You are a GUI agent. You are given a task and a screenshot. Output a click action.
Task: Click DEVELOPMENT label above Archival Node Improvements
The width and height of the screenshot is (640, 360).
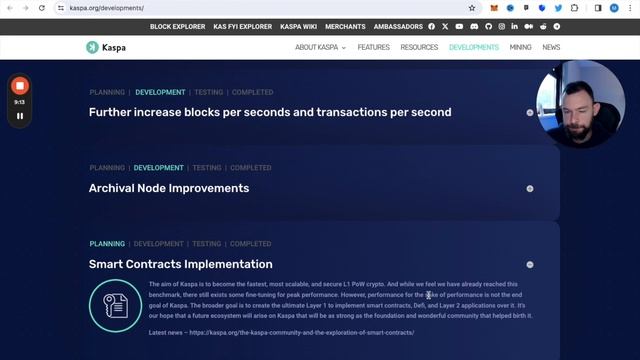[158, 168]
